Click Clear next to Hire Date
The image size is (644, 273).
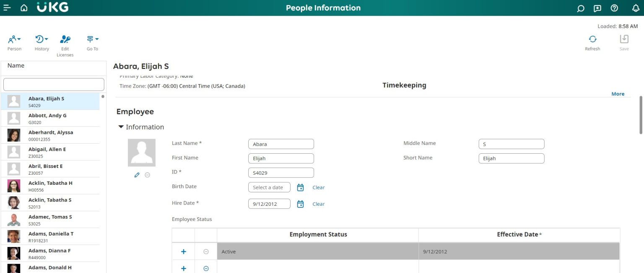point(318,204)
